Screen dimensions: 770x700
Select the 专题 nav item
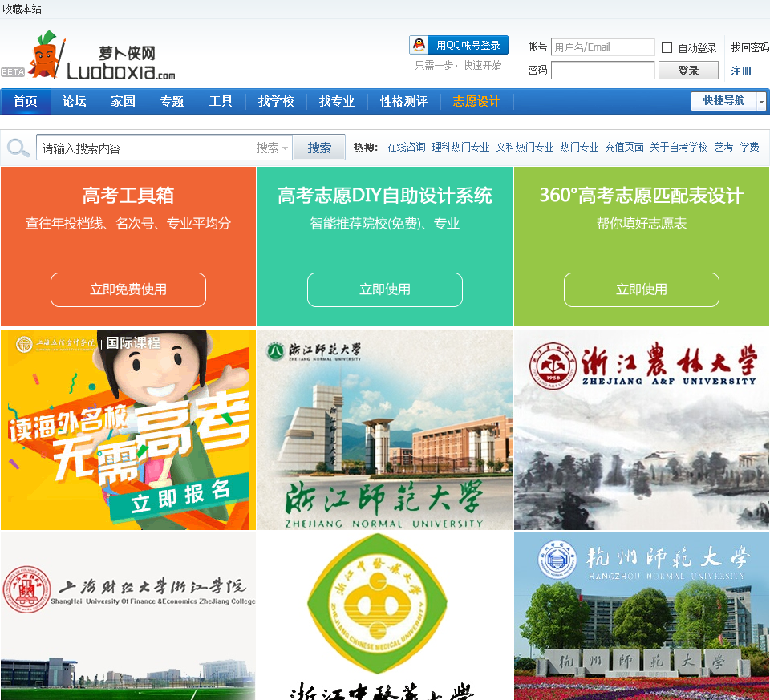pos(172,102)
